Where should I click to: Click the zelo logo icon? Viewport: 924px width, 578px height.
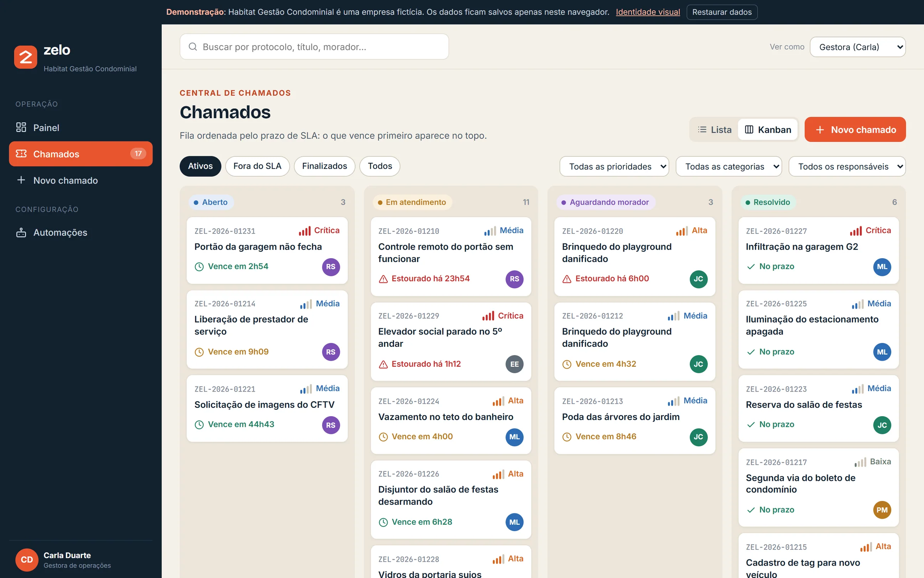pos(25,57)
